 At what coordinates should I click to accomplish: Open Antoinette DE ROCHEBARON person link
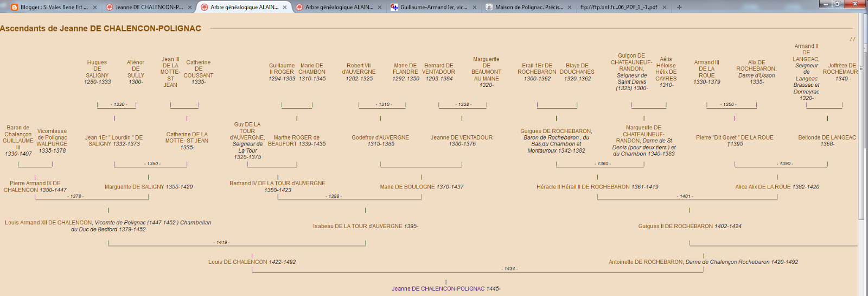click(x=703, y=262)
